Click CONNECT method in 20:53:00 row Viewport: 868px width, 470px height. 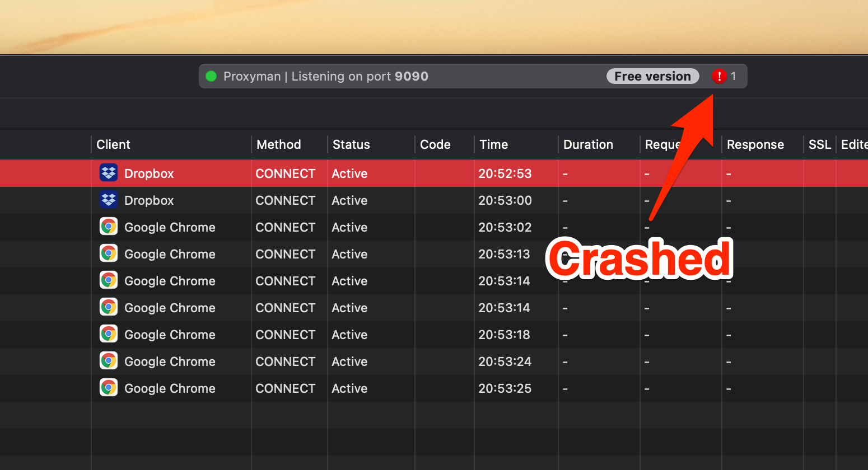tap(286, 200)
